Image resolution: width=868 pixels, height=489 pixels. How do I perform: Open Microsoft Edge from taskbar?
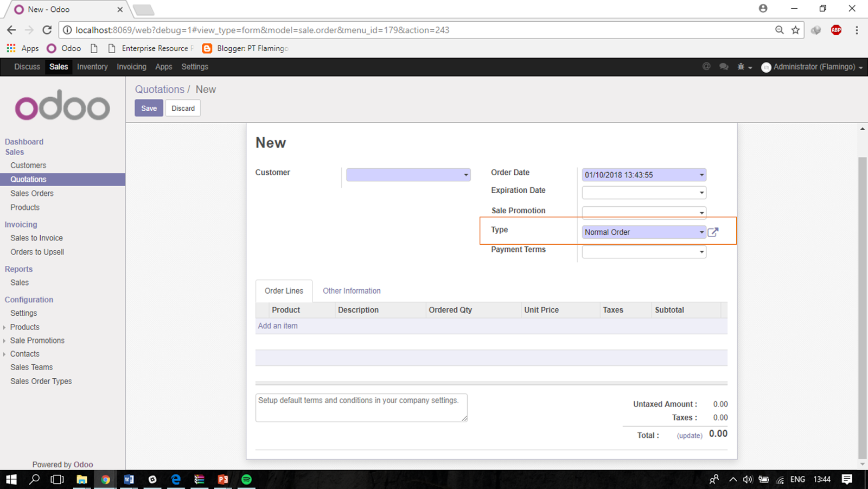coord(176,479)
